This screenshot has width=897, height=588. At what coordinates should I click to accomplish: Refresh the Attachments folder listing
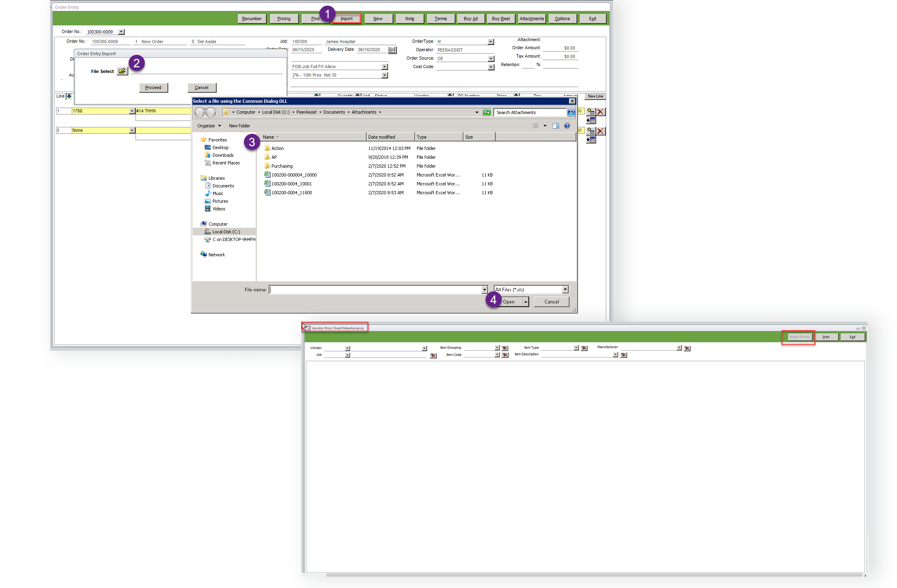pyautogui.click(x=487, y=112)
